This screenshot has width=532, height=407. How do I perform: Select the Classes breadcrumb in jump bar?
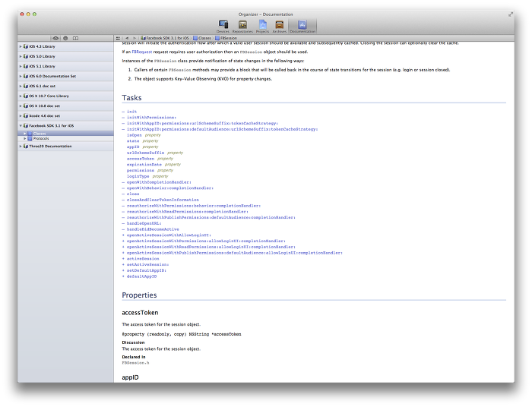[202, 38]
